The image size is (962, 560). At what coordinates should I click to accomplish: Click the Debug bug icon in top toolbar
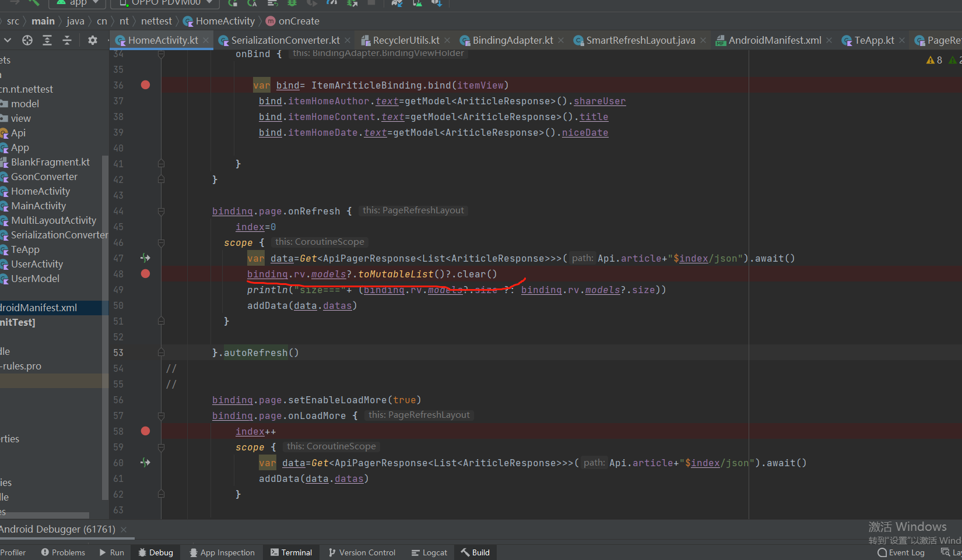[292, 3]
